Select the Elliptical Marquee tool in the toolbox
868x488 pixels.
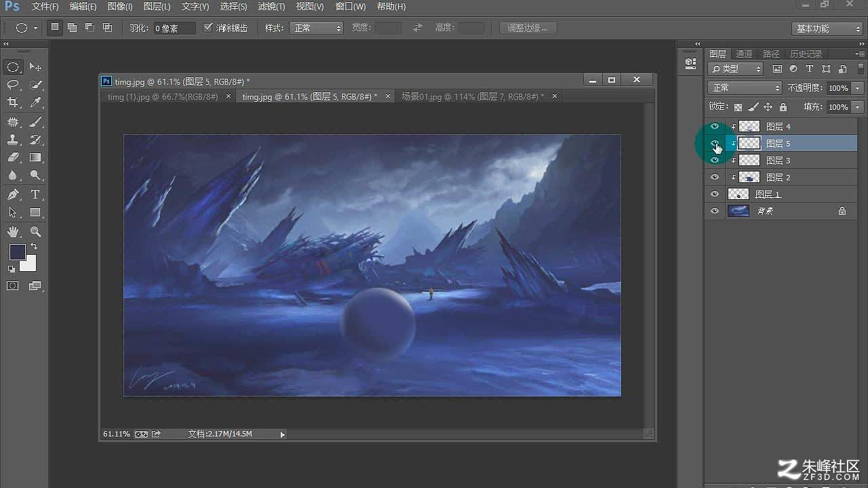tap(13, 67)
